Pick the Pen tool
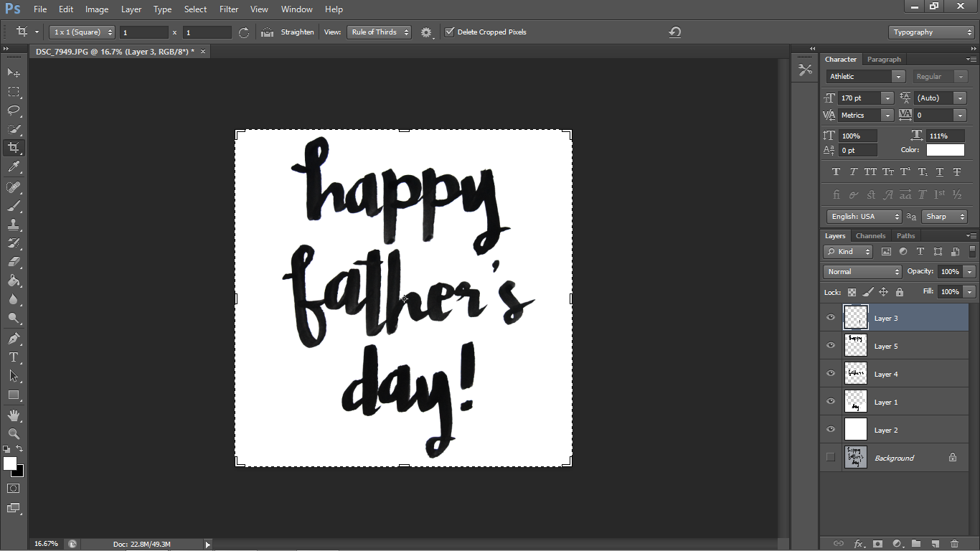980x551 pixels. coord(14,338)
